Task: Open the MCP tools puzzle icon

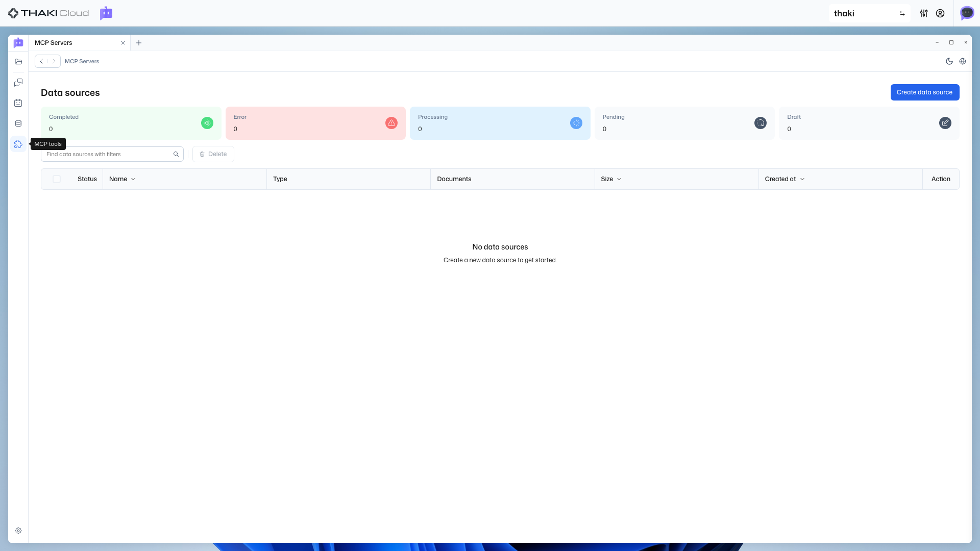Action: coord(18,144)
